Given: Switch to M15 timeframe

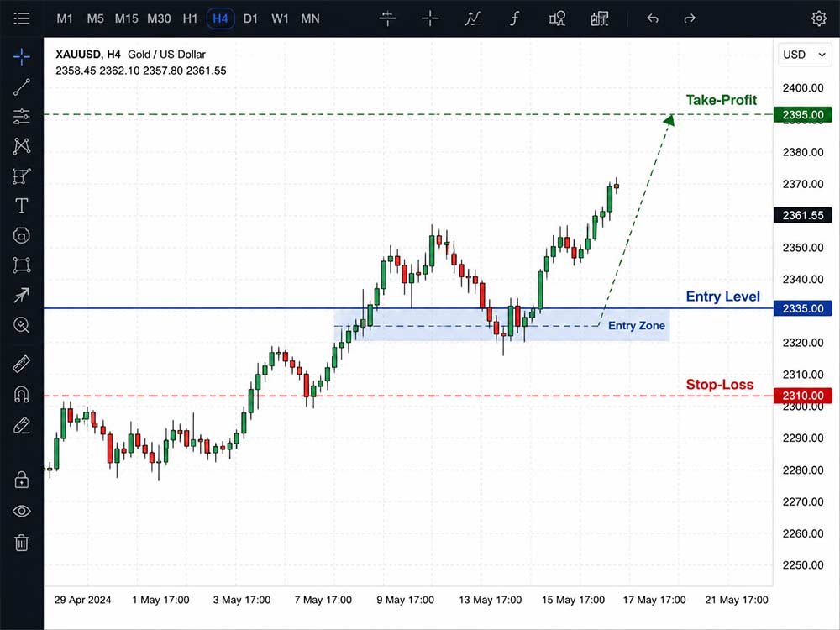Looking at the screenshot, I should 127,18.
